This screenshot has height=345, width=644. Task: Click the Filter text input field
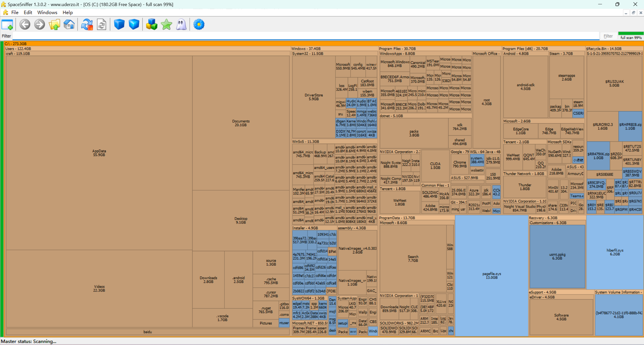306,36
